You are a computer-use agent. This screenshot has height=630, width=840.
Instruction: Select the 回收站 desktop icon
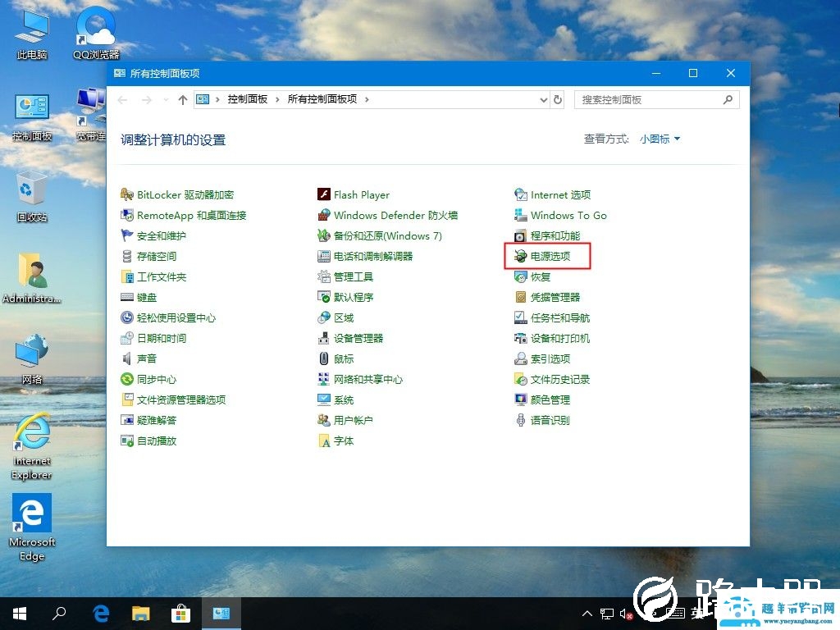pos(32,196)
